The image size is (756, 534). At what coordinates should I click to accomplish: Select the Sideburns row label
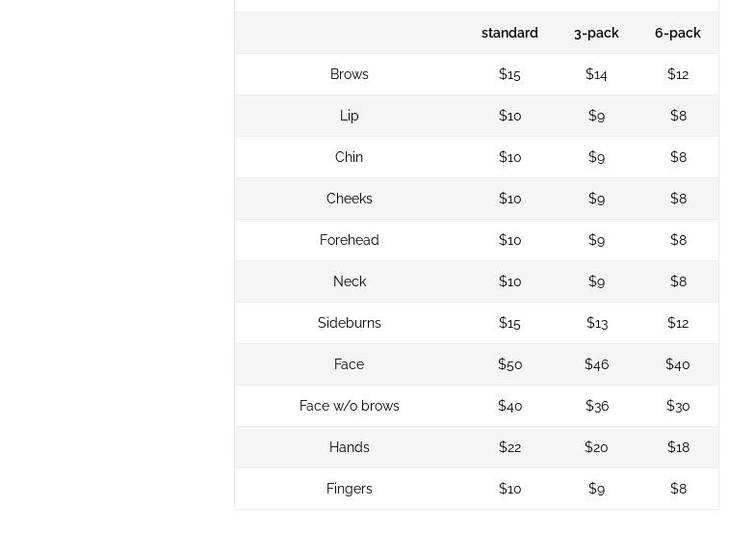pos(349,323)
